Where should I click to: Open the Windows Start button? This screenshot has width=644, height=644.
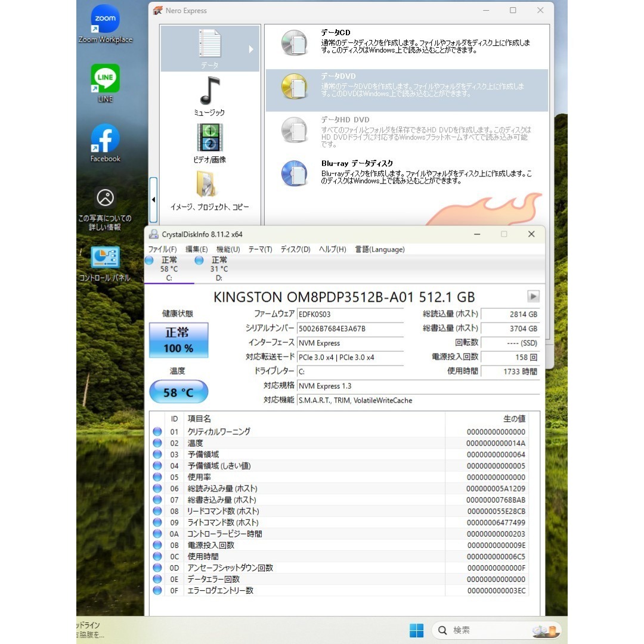(x=416, y=630)
